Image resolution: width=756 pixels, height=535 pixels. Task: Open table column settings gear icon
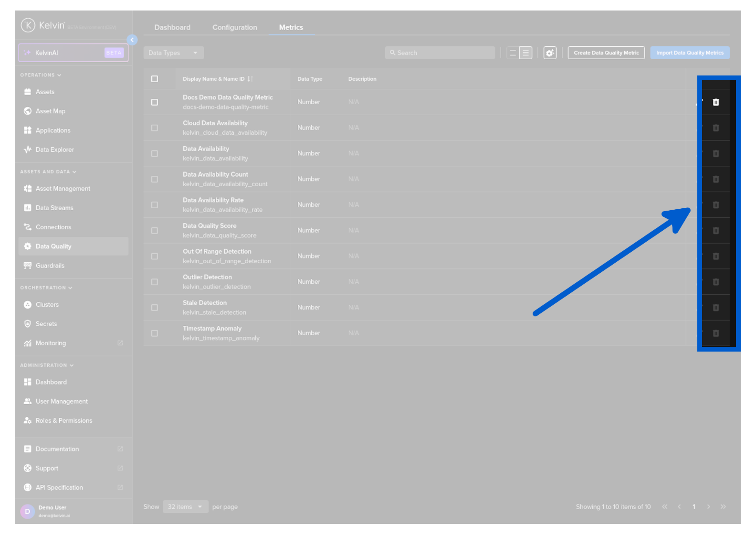click(550, 53)
